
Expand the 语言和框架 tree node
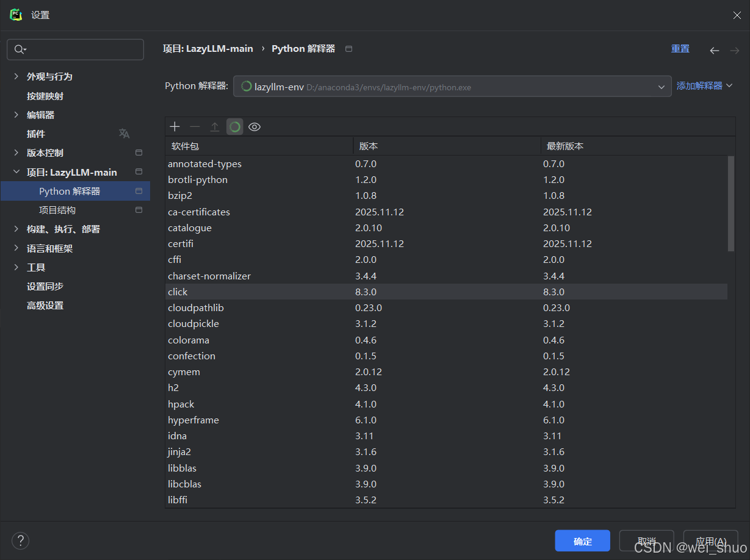click(x=16, y=248)
